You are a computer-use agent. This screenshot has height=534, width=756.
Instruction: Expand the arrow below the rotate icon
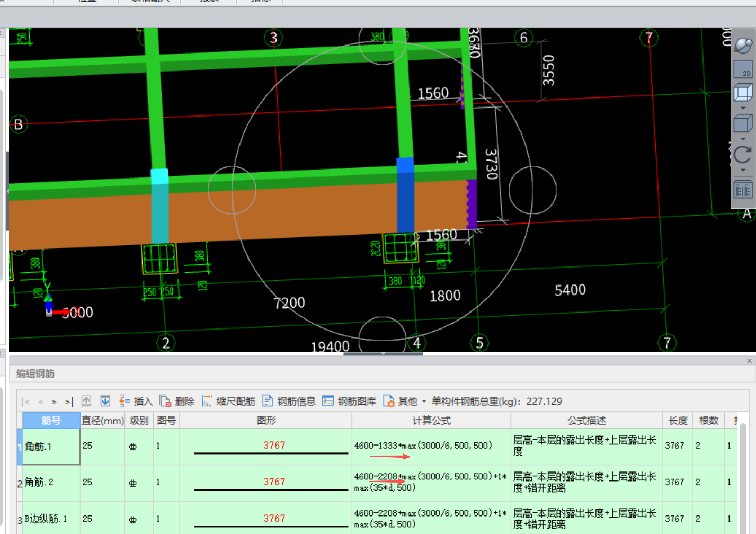tap(743, 170)
